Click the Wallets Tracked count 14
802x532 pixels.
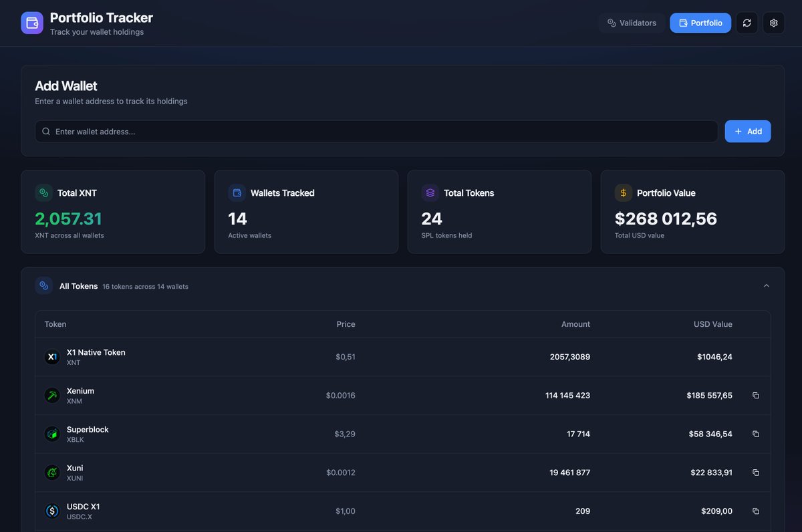click(x=237, y=219)
